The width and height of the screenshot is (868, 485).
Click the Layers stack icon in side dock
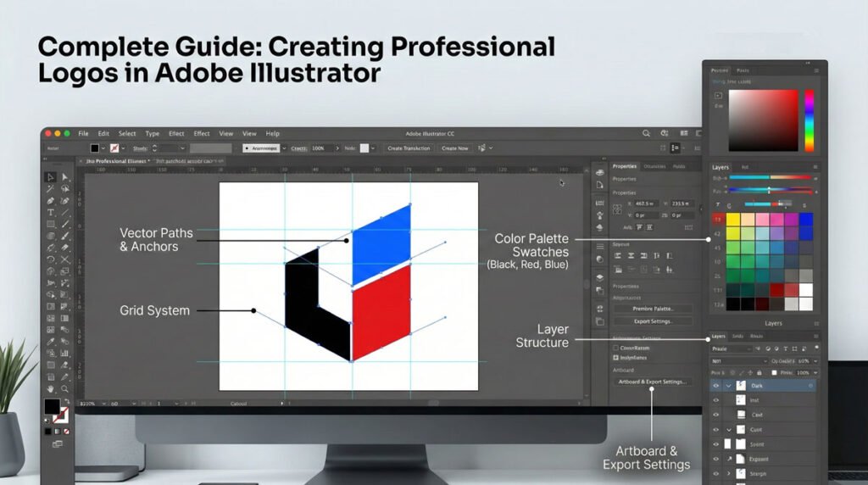599,276
